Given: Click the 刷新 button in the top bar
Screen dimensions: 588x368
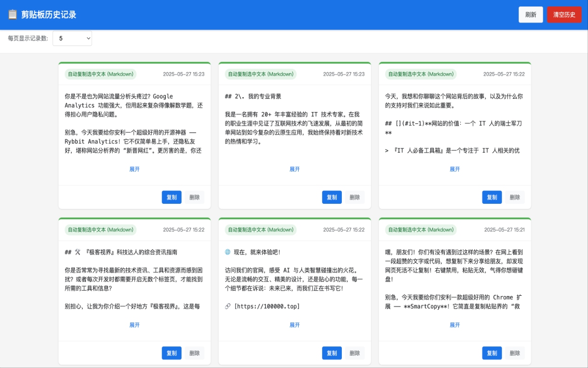Looking at the screenshot, I should tap(531, 15).
